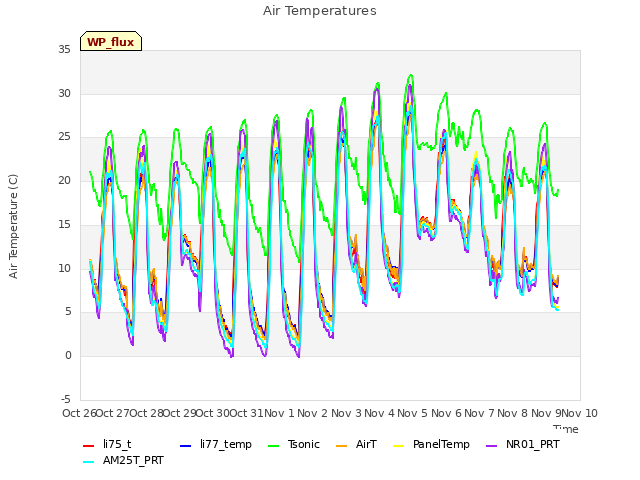Viewport: 640px width, 480px height.
Task: Click the cyan AM25T_PRT legend color marker
Action: (89, 462)
